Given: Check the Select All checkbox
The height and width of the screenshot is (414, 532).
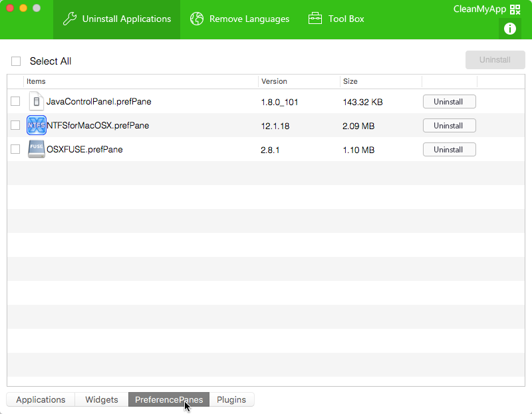Looking at the screenshot, I should coord(16,61).
